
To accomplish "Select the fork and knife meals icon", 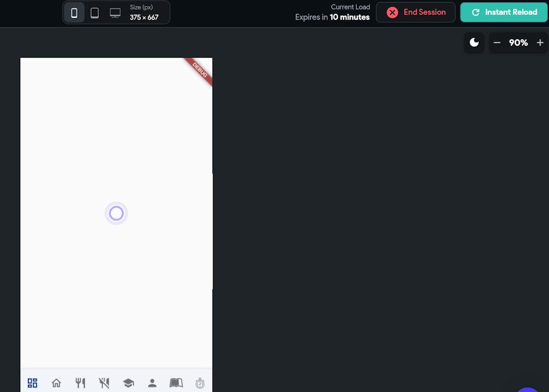I will [x=80, y=383].
